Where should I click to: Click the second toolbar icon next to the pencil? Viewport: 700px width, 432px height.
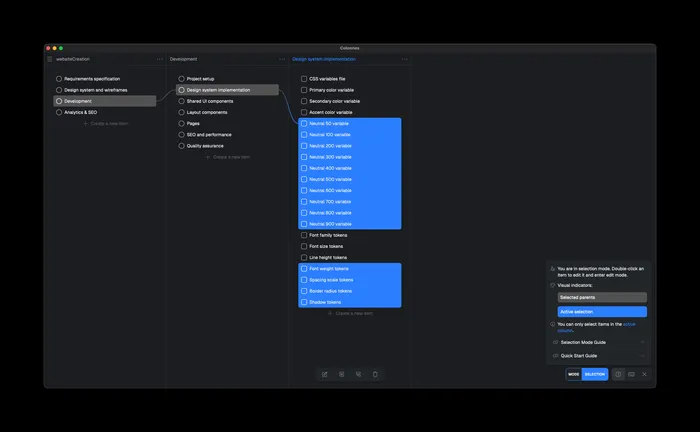[x=342, y=374]
